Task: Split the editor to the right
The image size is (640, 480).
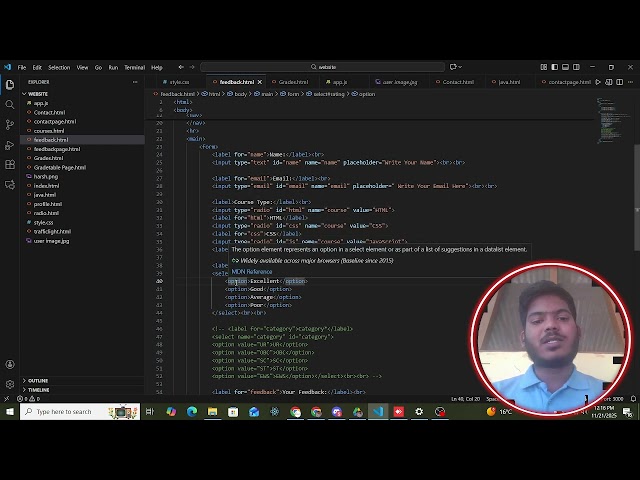Action: 620,82
